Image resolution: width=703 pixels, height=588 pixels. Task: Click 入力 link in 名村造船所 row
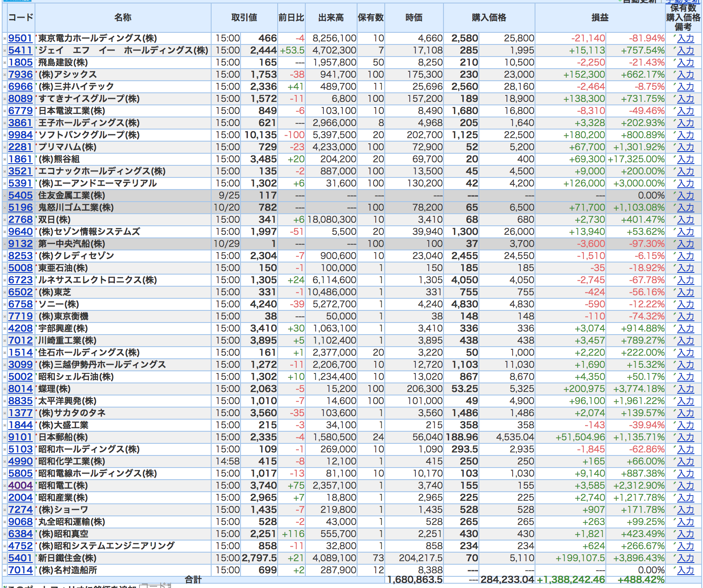(685, 570)
